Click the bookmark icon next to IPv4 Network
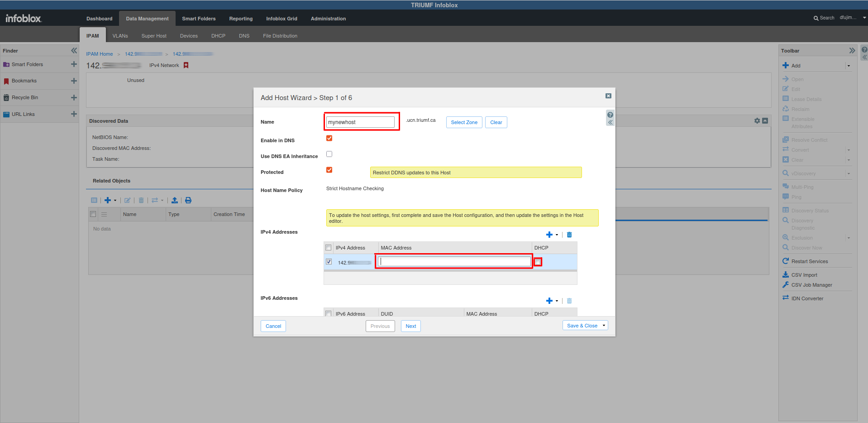Image resolution: width=868 pixels, height=423 pixels. (186, 65)
